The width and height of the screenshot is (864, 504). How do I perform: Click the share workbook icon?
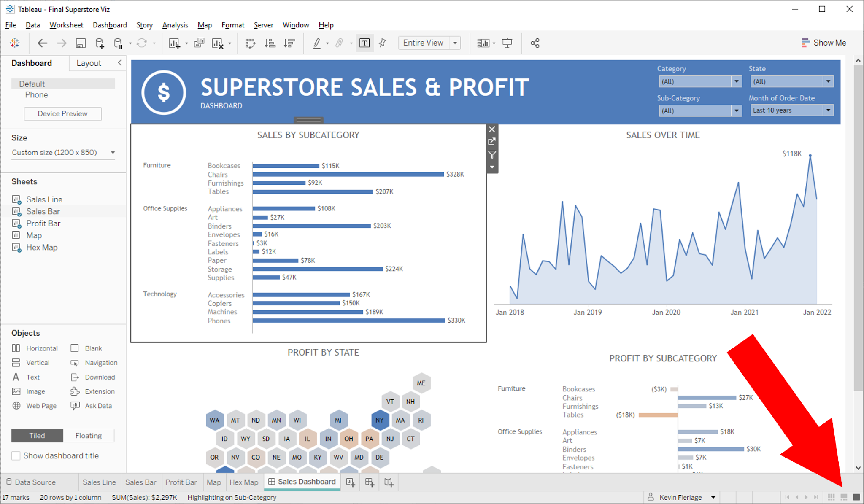tap(535, 43)
